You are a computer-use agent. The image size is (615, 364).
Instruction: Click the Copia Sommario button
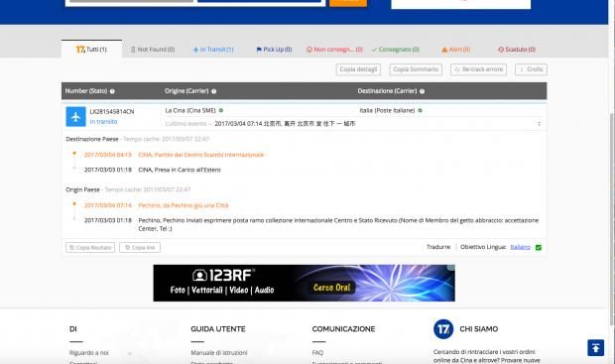pos(416,69)
